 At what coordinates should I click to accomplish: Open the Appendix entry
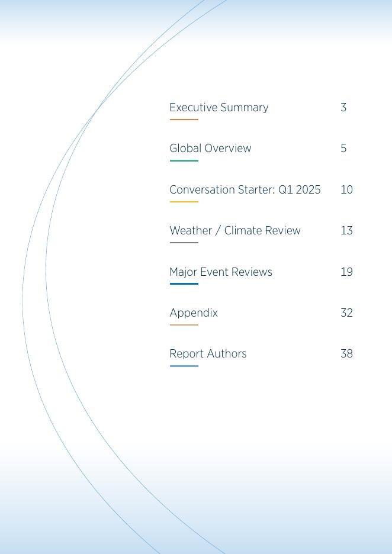tap(194, 313)
